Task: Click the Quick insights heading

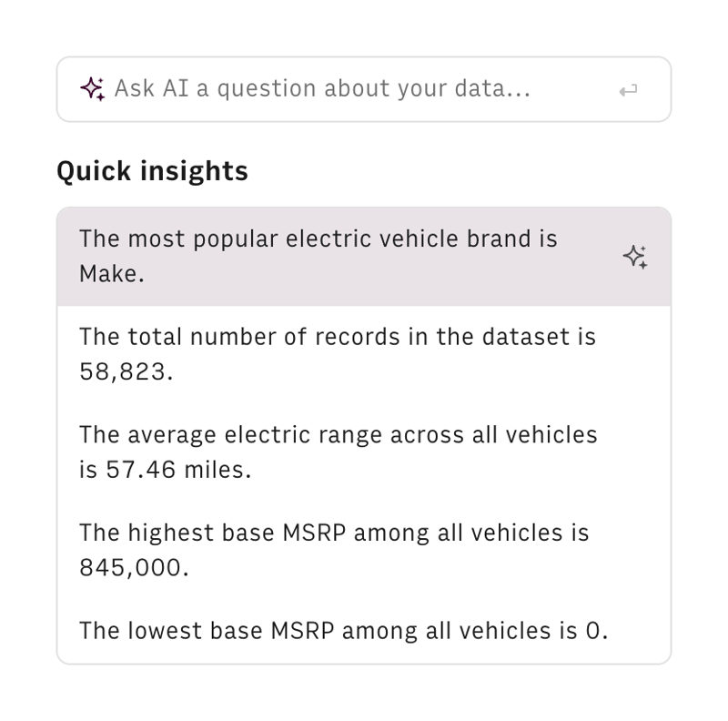Action: pos(152,170)
